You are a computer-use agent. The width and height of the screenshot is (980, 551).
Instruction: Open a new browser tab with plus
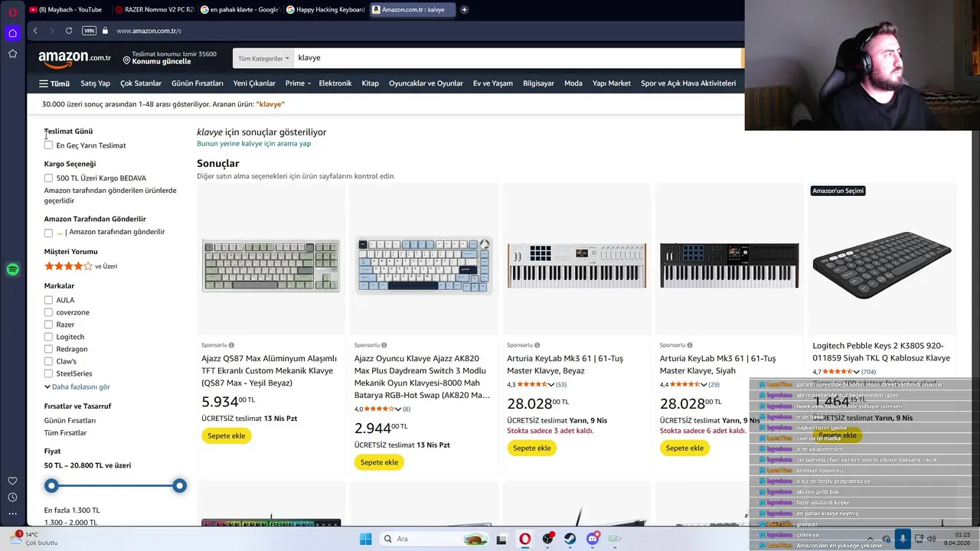tap(464, 9)
